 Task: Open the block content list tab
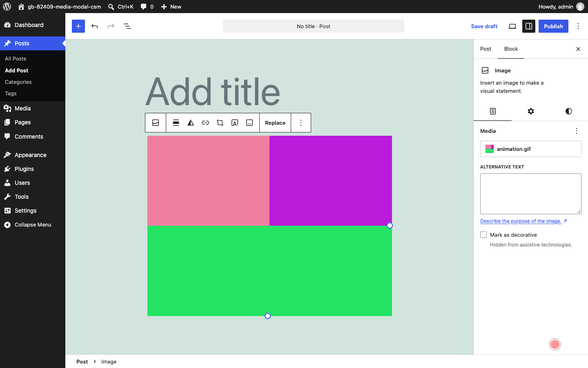point(493,111)
